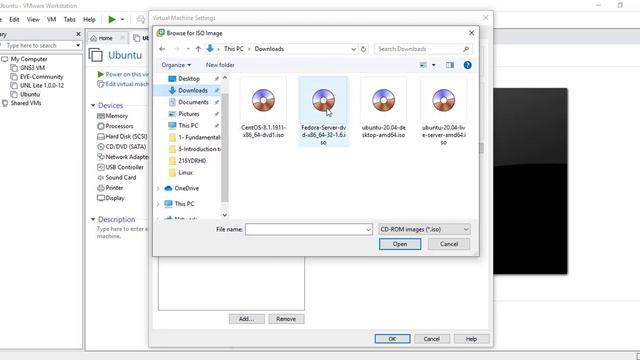Click the Search Downloads field
Viewport: 640px width, 360px height.
tap(423, 49)
